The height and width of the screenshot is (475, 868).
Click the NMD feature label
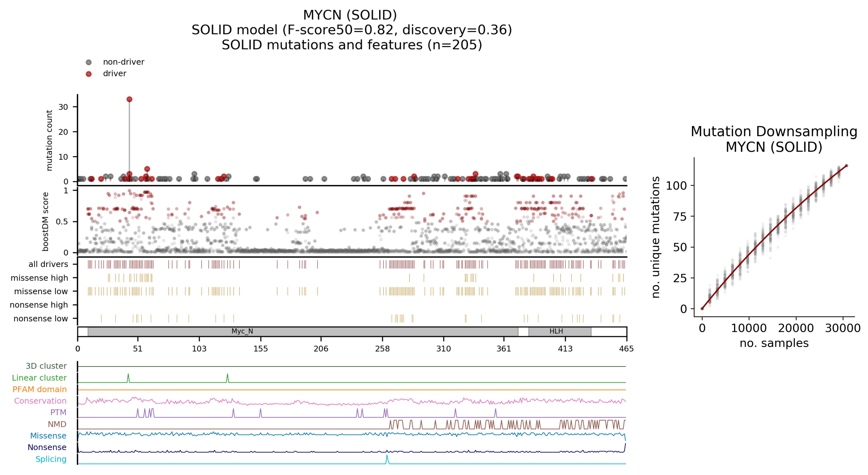[x=57, y=424]
